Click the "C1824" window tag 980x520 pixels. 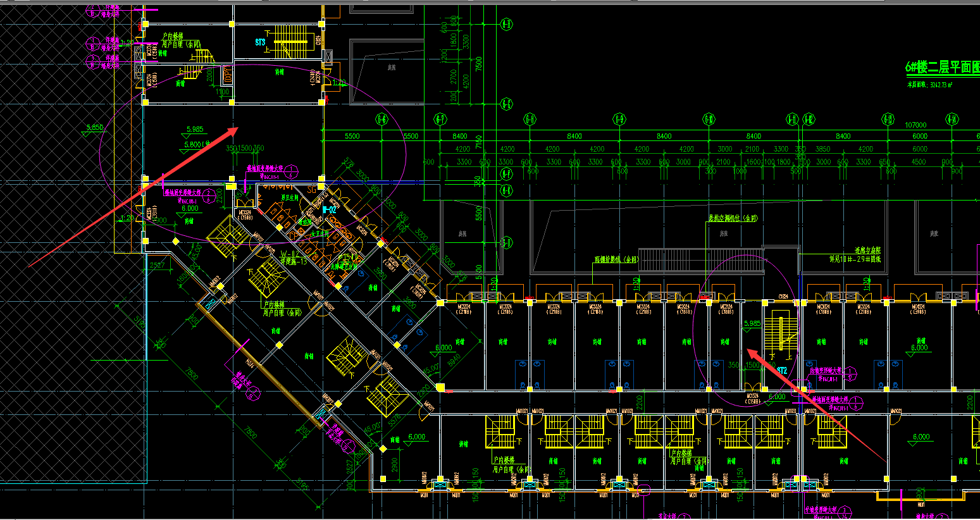tap(783, 296)
